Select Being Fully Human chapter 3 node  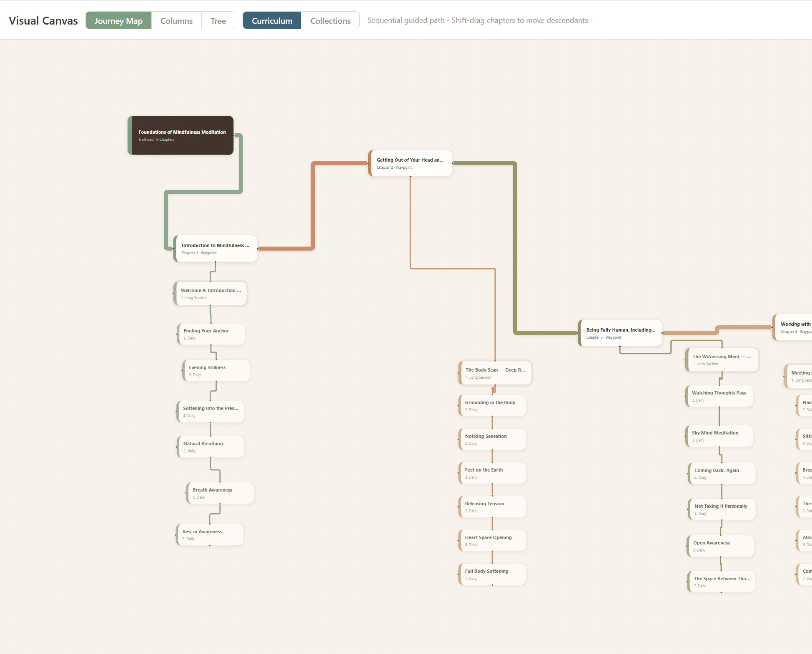(x=620, y=333)
